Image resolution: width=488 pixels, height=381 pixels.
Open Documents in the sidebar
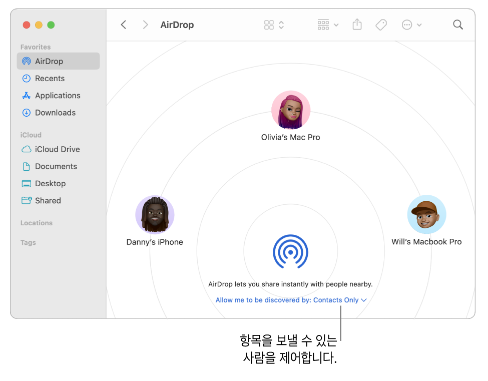pos(58,166)
